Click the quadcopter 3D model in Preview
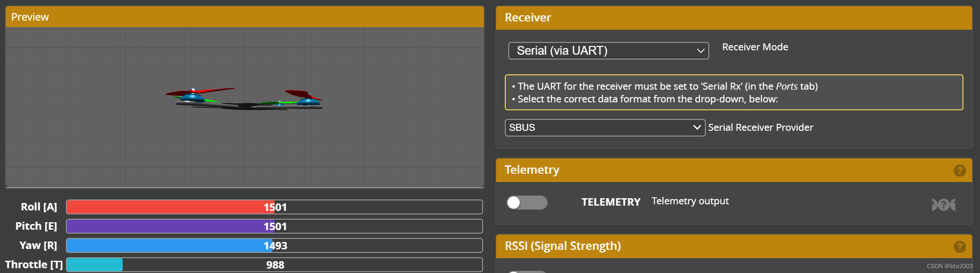 [x=245, y=100]
